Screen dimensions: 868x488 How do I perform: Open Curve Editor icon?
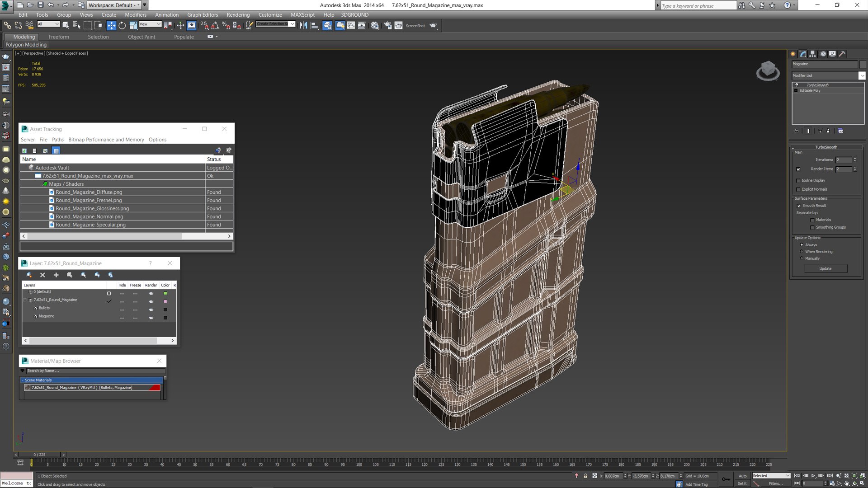point(351,26)
